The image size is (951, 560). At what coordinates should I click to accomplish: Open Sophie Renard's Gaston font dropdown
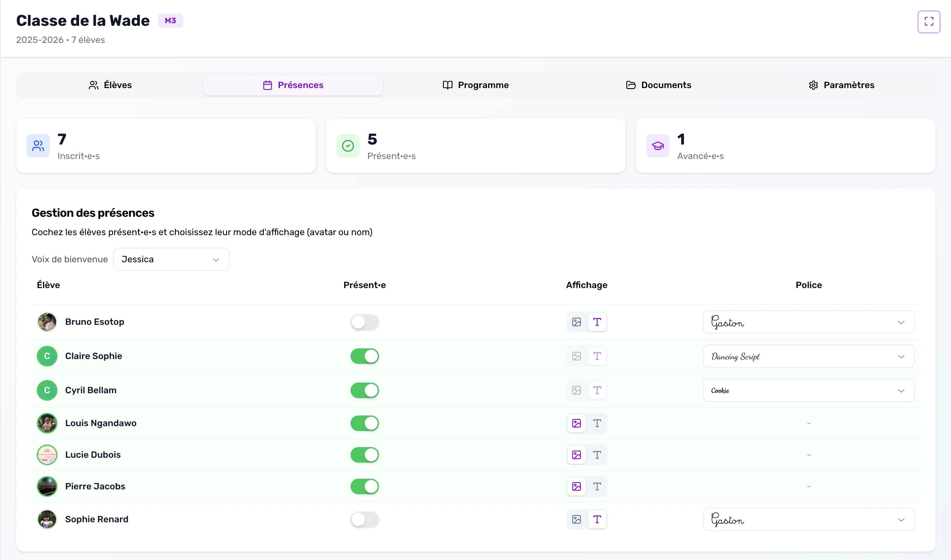point(808,519)
